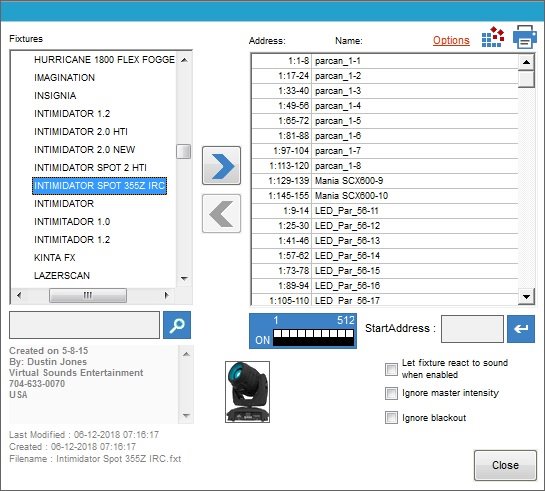Select patched row parcan_1-8
The width and height of the screenshot is (545, 491).
[384, 166]
